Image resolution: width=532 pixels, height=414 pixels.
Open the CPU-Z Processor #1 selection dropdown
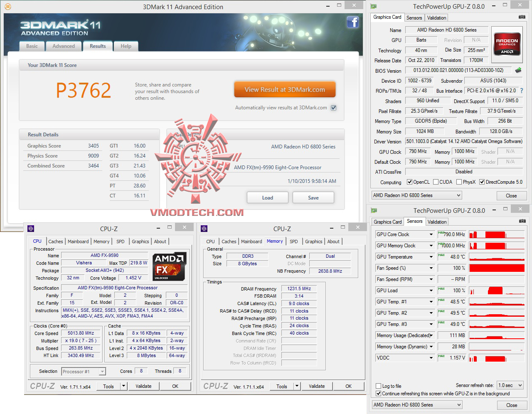[x=84, y=372]
